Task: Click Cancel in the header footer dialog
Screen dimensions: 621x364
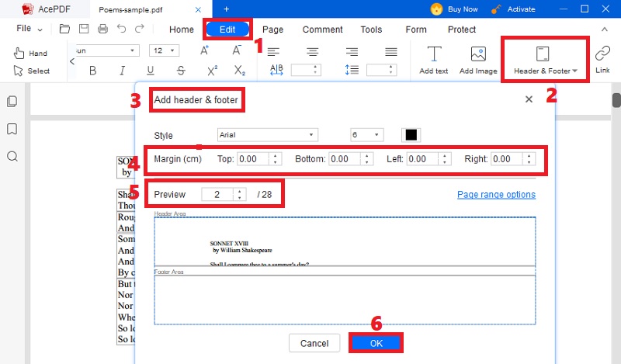Action: [x=314, y=343]
